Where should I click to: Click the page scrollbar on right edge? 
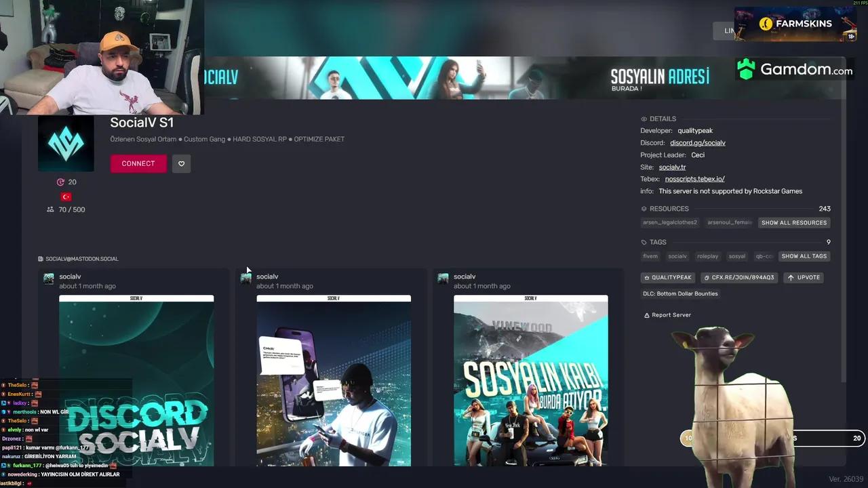(844, 220)
